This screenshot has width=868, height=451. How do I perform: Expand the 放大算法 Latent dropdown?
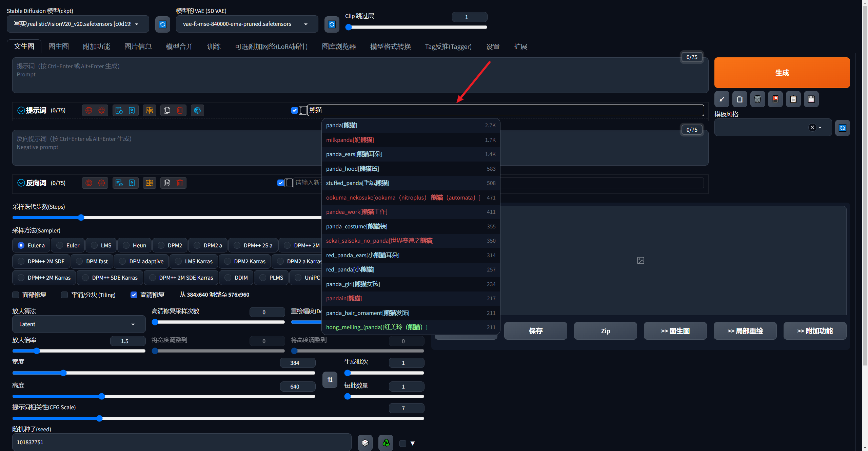[x=79, y=324]
